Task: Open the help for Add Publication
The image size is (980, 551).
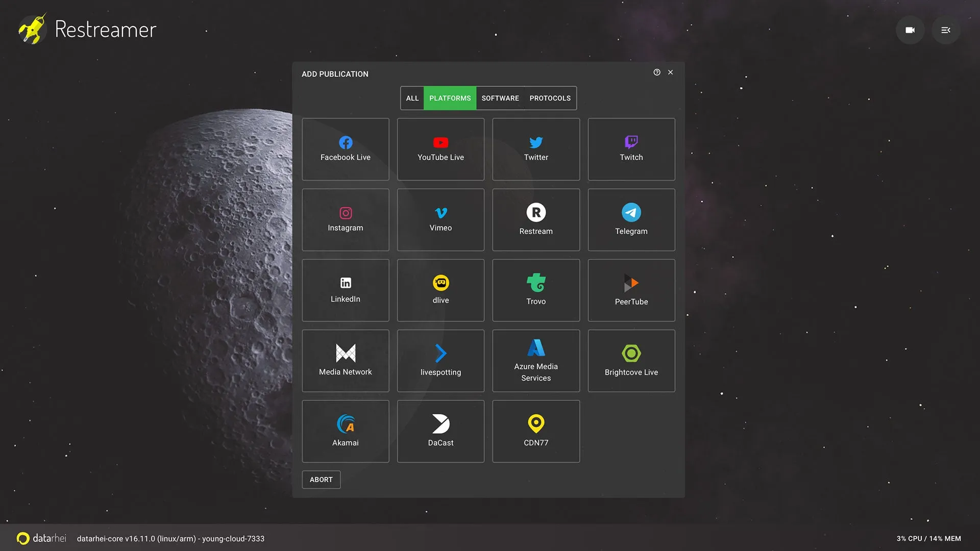Action: tap(657, 72)
